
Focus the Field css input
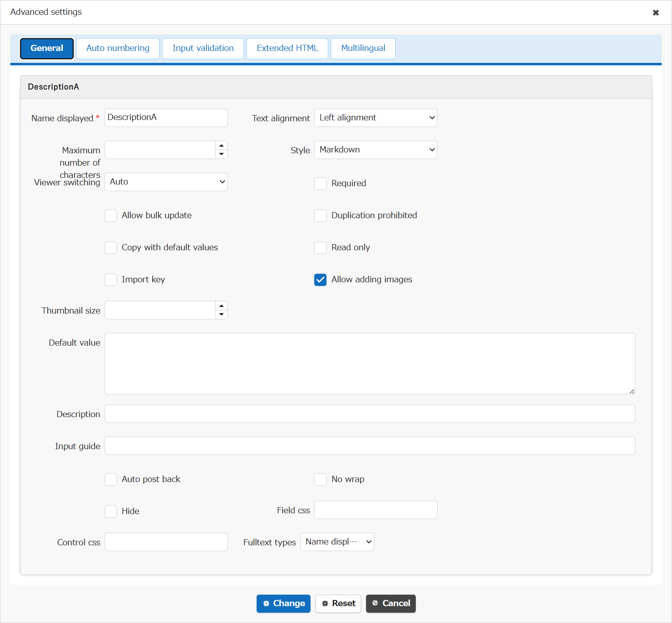point(376,510)
